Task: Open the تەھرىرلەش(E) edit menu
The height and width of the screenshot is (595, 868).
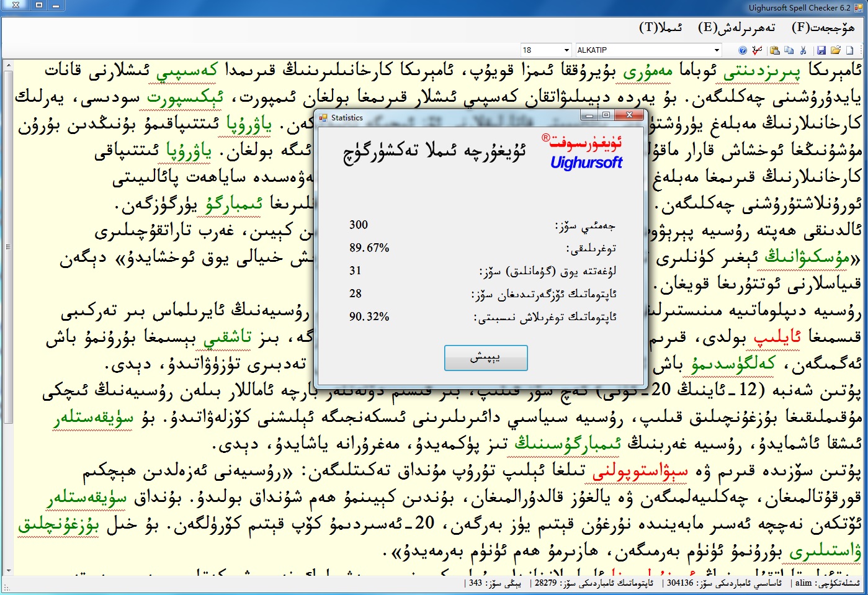Action: tap(736, 28)
